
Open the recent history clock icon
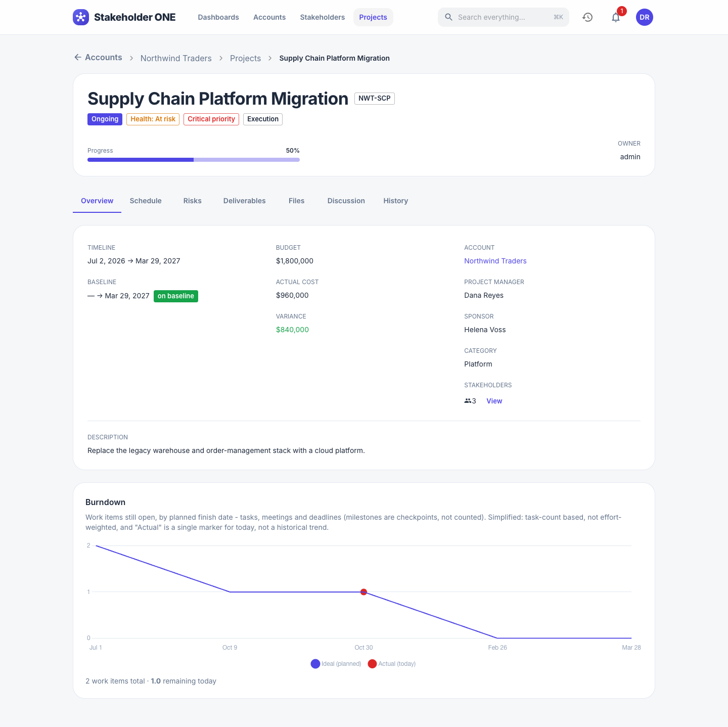(x=587, y=17)
